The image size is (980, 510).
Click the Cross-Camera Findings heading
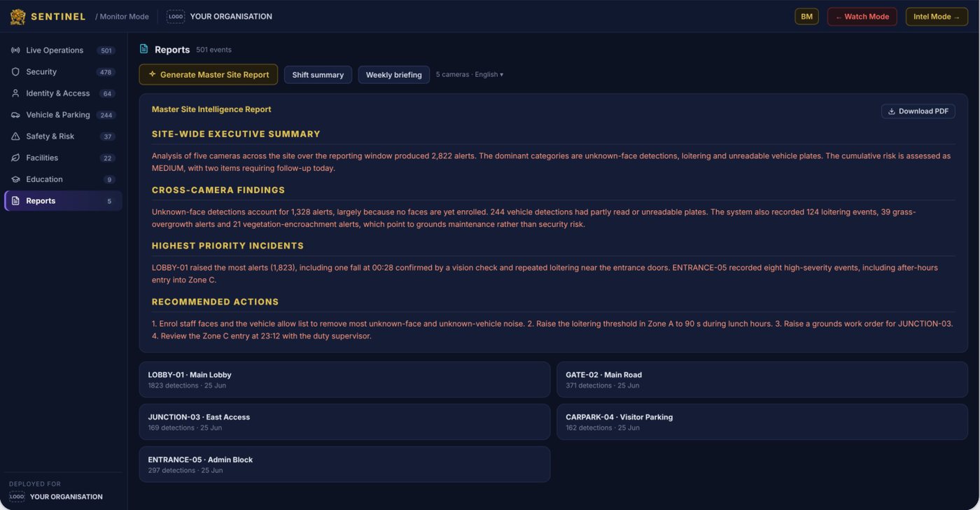218,190
